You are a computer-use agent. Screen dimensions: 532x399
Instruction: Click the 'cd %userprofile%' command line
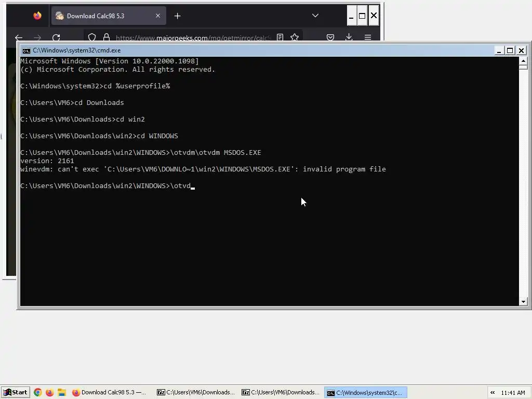coord(95,86)
